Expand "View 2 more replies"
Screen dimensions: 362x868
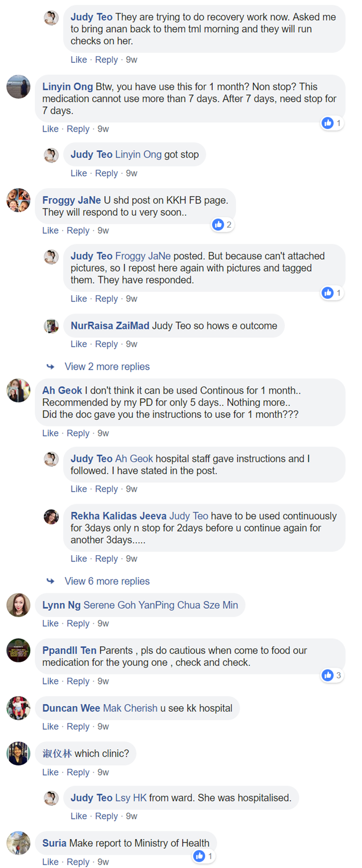[107, 366]
